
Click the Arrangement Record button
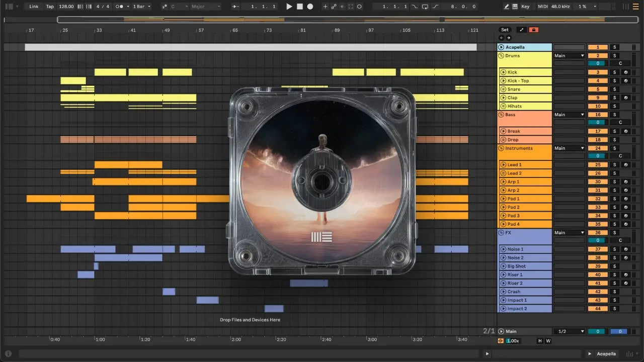(310, 7)
